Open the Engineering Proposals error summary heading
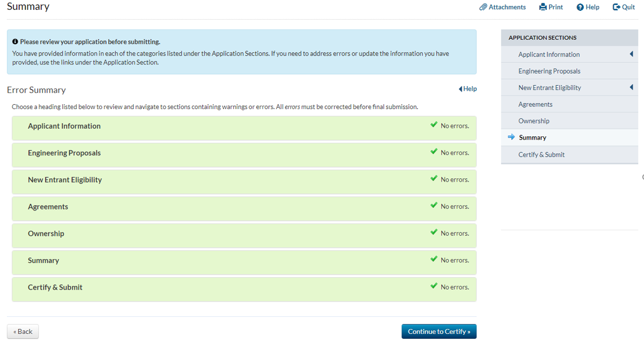The height and width of the screenshot is (342, 644). [x=64, y=153]
